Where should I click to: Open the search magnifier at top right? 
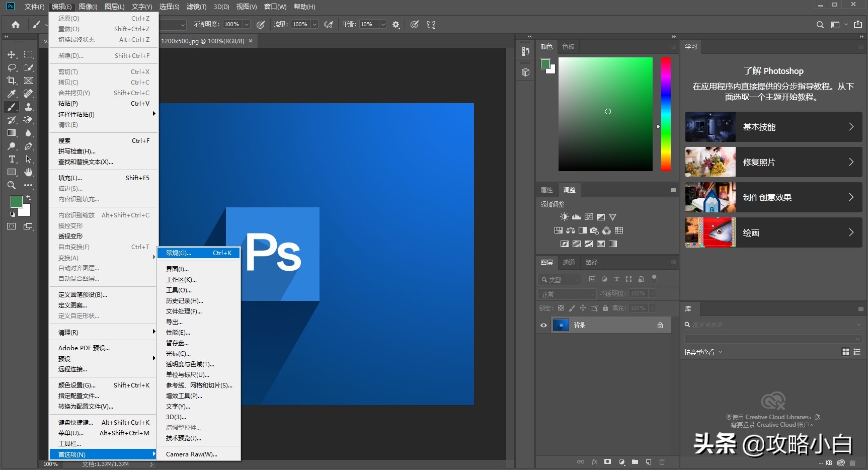(x=820, y=24)
